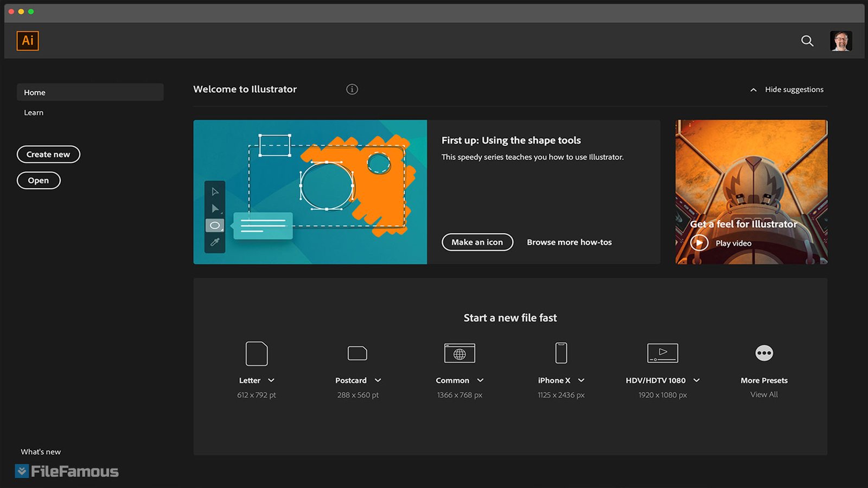
Task: Click the Adobe Illustrator Ai logo
Action: 28,41
